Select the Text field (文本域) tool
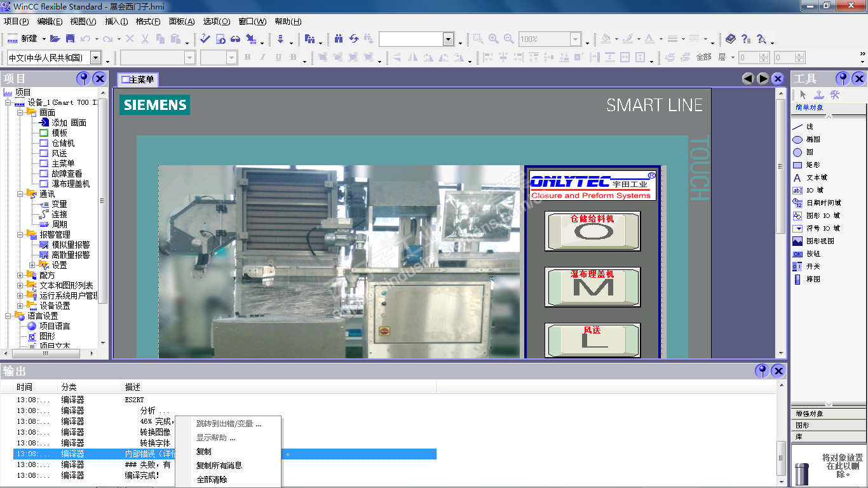 (x=816, y=177)
